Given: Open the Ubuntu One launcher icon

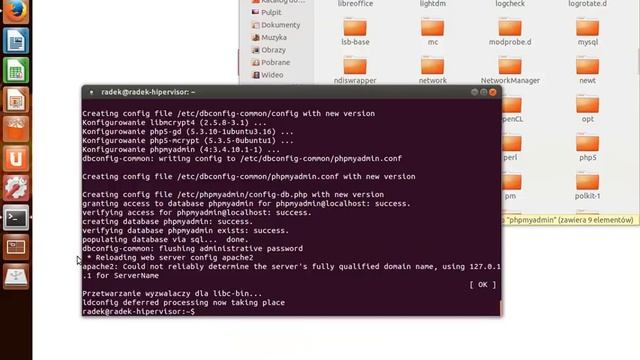Looking at the screenshot, I should coord(16,158).
